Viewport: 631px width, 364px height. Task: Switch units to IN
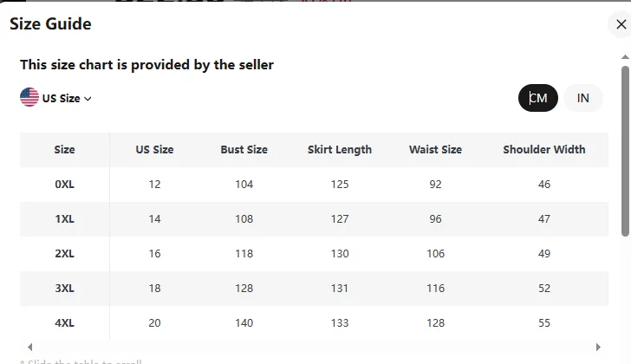(x=583, y=98)
